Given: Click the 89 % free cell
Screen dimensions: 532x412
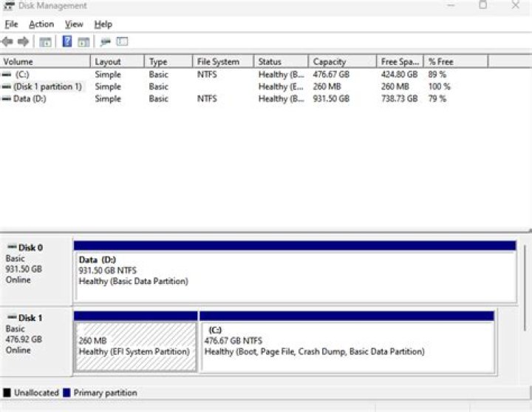Looking at the screenshot, I should coord(437,75).
